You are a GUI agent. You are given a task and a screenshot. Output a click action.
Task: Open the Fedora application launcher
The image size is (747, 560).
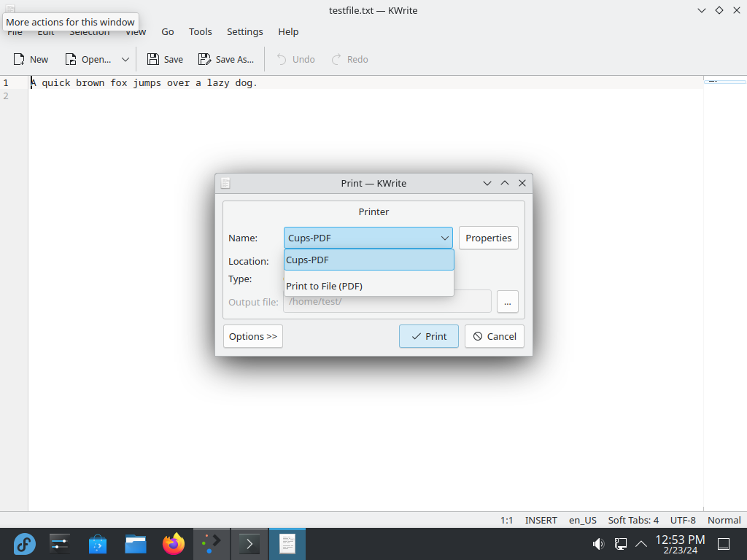click(24, 544)
